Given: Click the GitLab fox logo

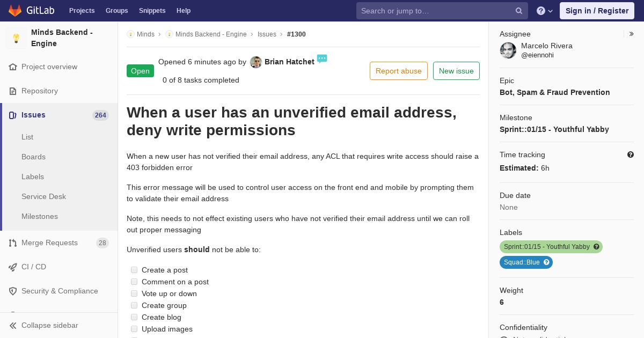Looking at the screenshot, I should [16, 10].
